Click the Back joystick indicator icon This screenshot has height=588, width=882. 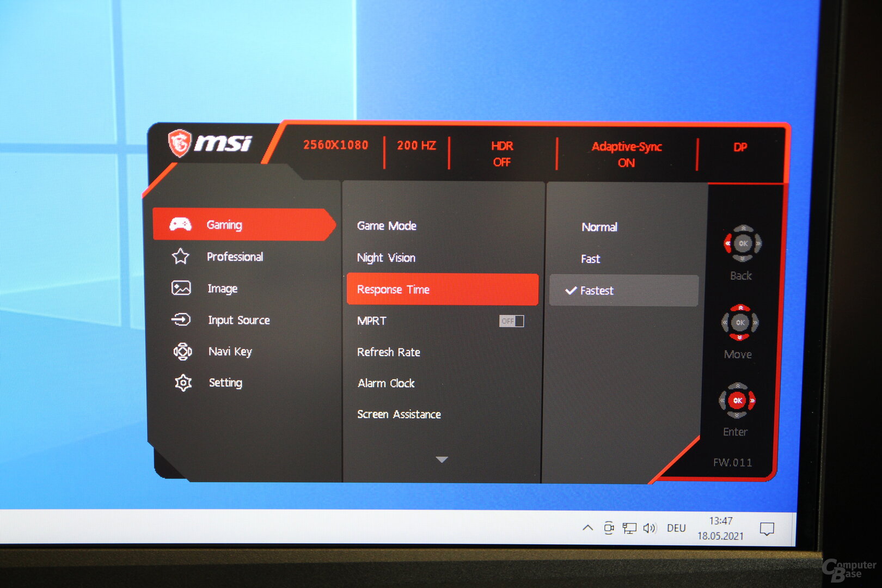742,243
